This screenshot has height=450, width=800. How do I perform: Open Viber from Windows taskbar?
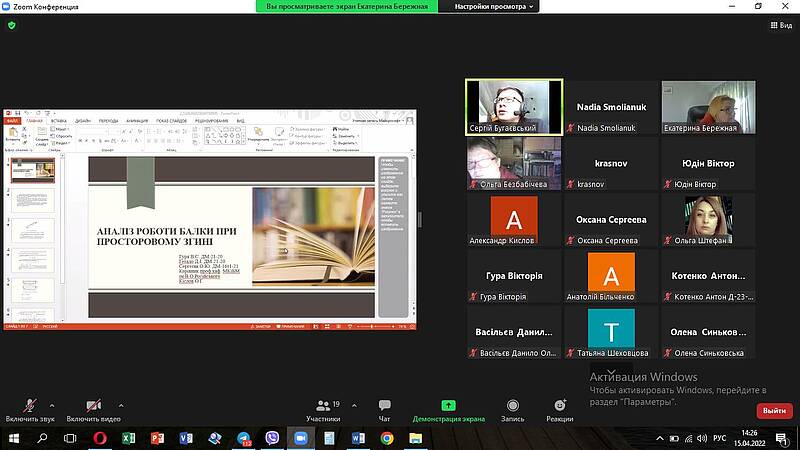pyautogui.click(x=272, y=438)
